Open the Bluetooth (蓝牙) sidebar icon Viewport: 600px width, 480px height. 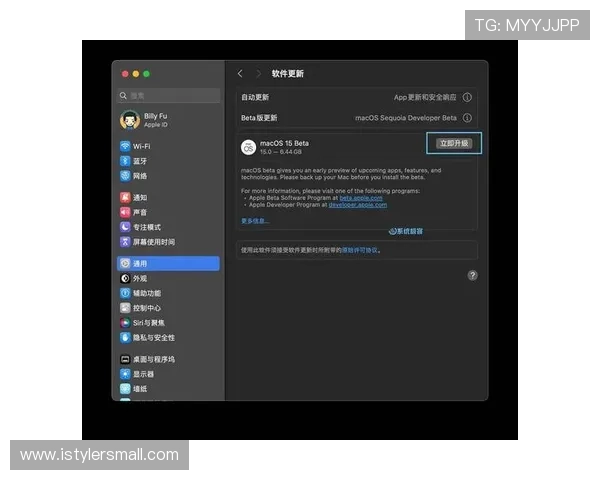click(x=125, y=161)
